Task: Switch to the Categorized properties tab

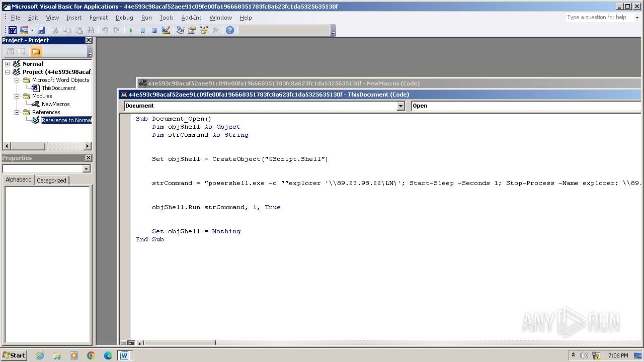Action: click(x=51, y=180)
